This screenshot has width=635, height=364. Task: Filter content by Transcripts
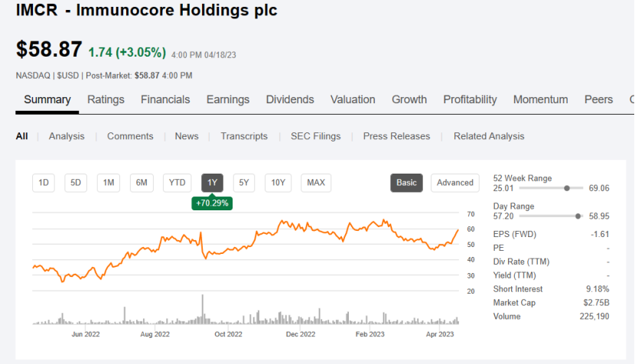[x=244, y=136]
